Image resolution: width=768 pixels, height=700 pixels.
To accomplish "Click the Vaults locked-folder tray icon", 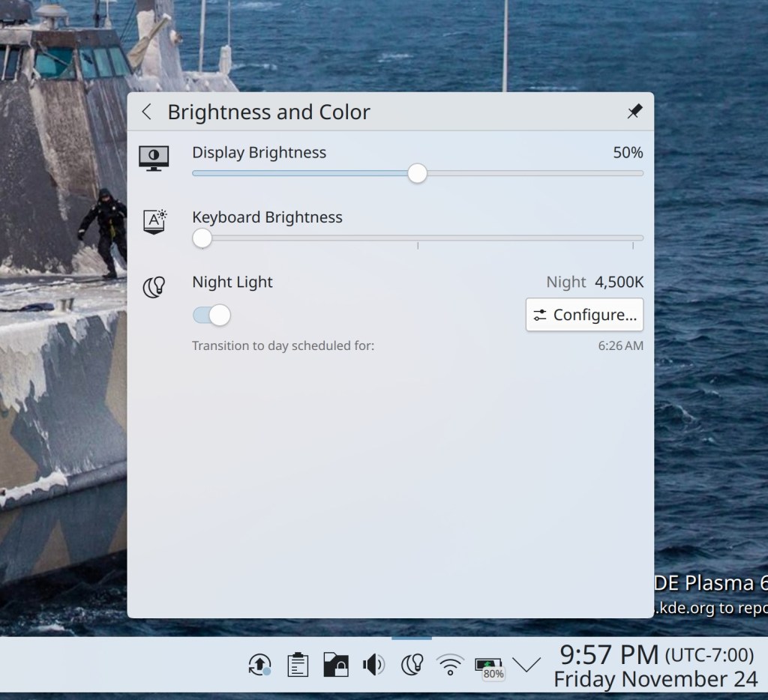I will (335, 664).
